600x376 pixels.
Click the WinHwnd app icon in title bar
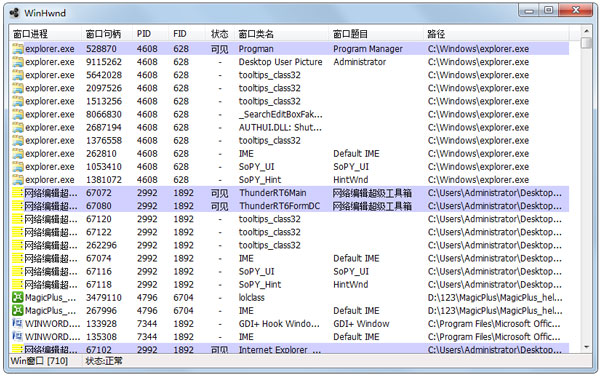tap(15, 13)
